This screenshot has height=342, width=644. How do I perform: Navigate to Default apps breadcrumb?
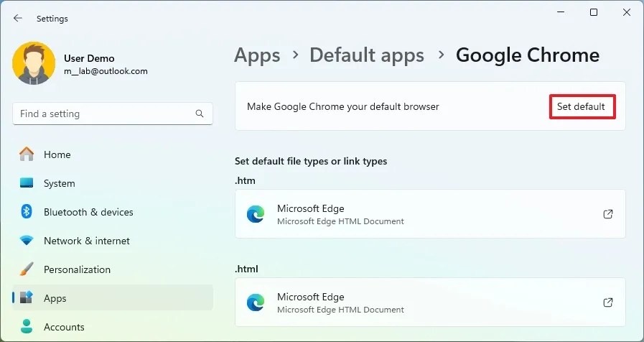(367, 55)
